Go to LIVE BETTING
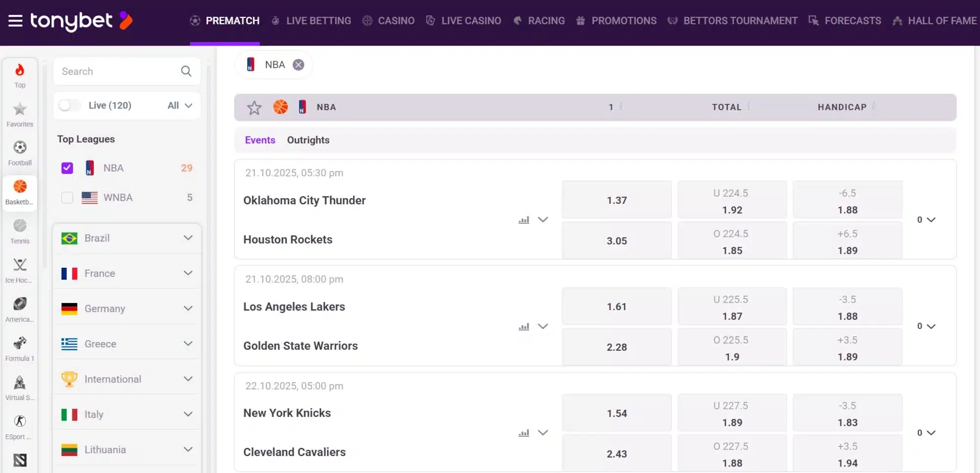980x473 pixels. tap(311, 21)
